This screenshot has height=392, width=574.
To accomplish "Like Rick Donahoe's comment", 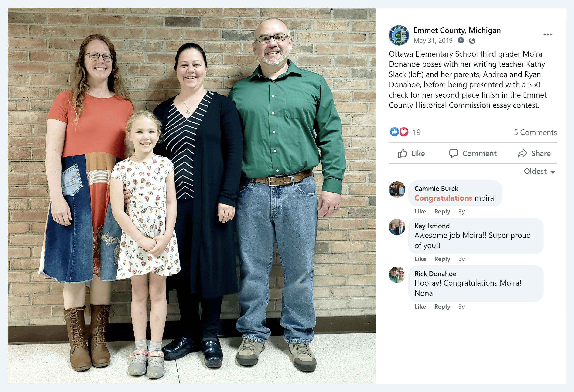I will pyautogui.click(x=420, y=307).
